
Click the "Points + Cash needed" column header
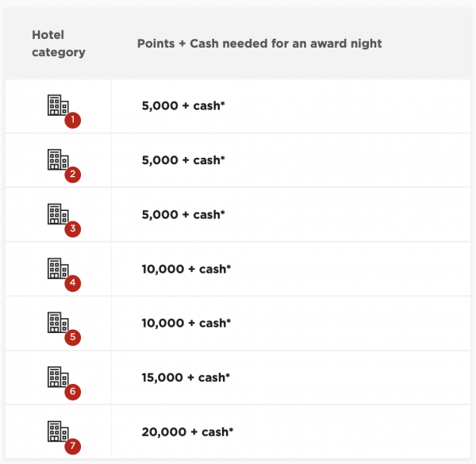pyautogui.click(x=259, y=44)
